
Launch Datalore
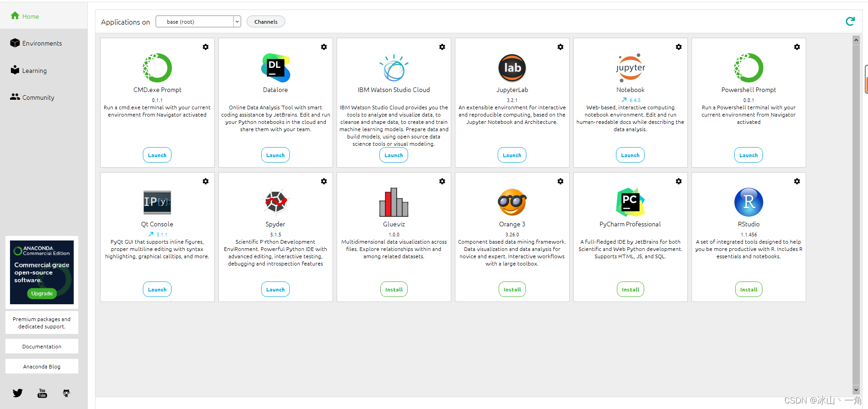click(276, 155)
